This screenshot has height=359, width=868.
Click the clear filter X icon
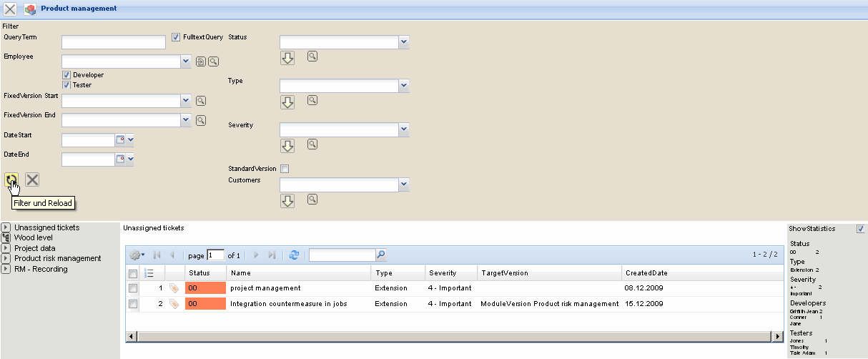32,179
